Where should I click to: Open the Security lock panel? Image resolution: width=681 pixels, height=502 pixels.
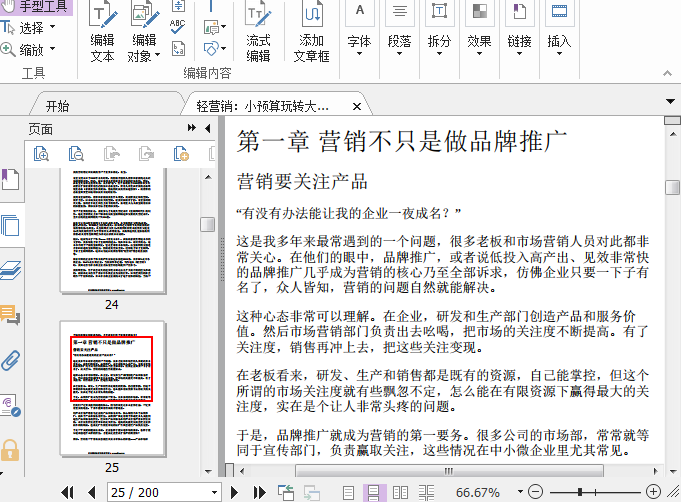point(10,449)
